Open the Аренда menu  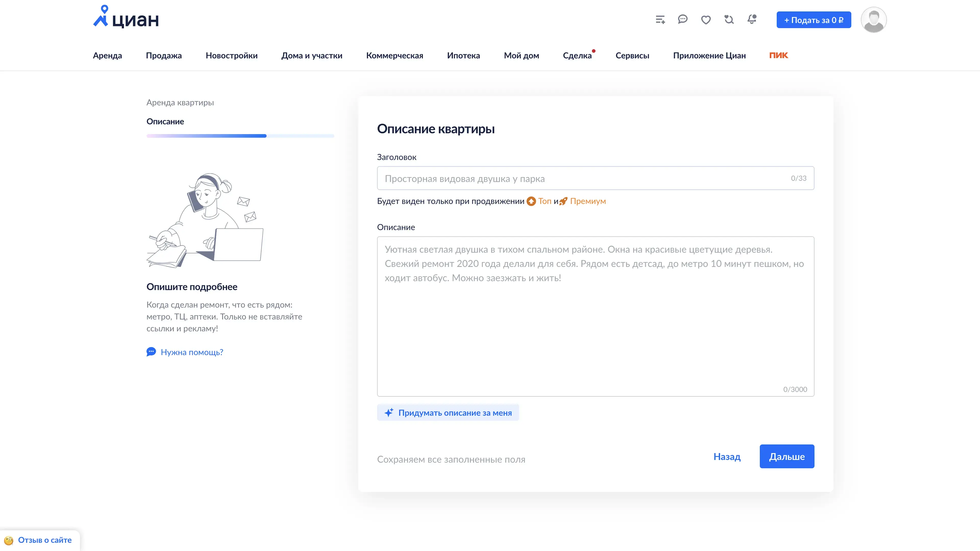coord(107,56)
